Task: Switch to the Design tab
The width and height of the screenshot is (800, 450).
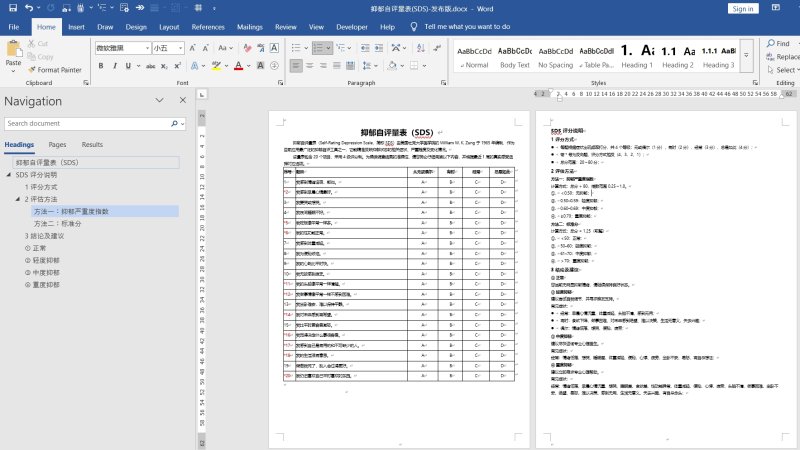Action: coord(136,27)
